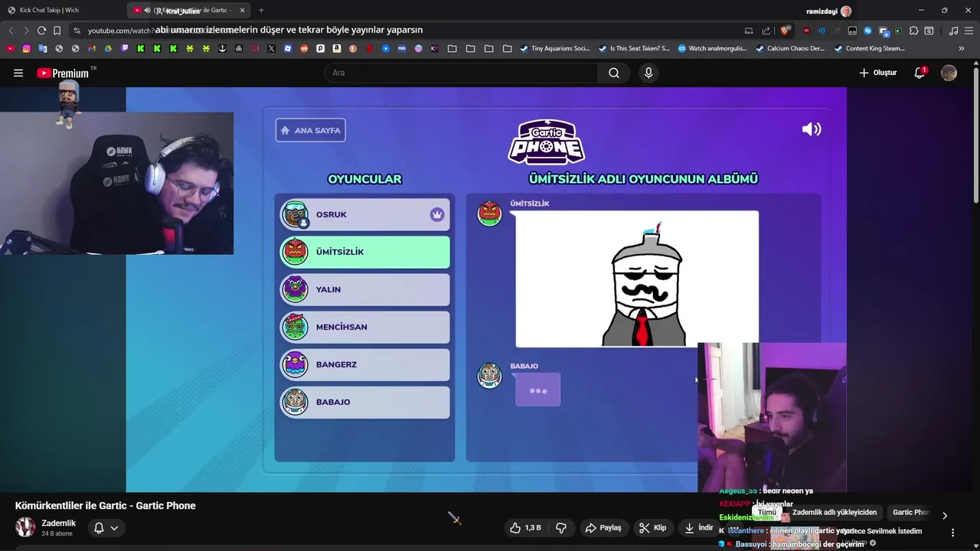980x551 pixels.
Task: Open the browser share icon in address bar
Action: pyautogui.click(x=766, y=31)
